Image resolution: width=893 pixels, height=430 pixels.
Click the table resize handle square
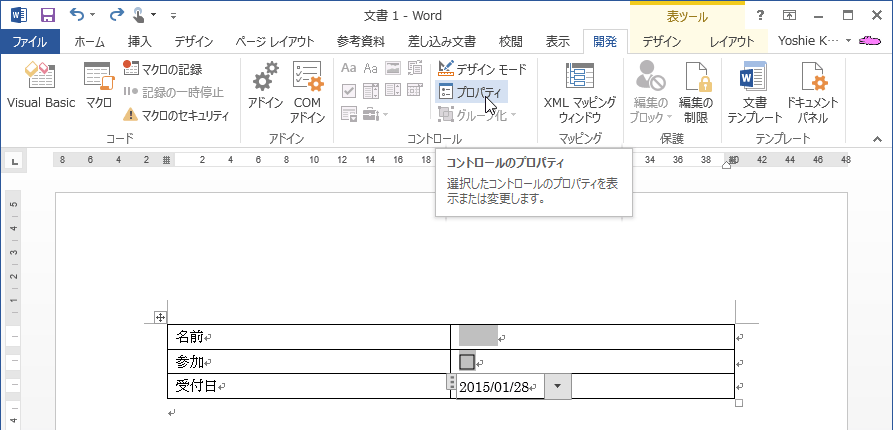click(x=739, y=403)
